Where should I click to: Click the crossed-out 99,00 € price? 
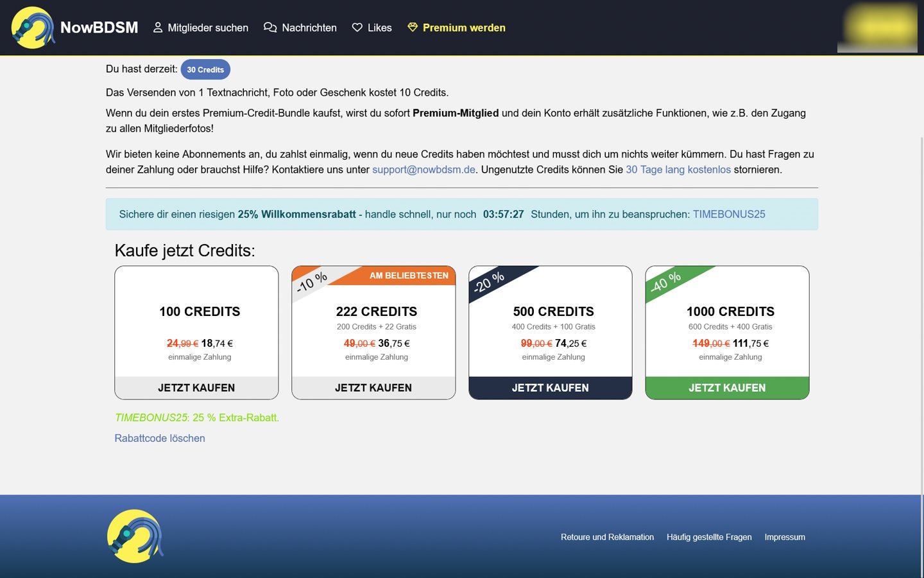point(536,344)
